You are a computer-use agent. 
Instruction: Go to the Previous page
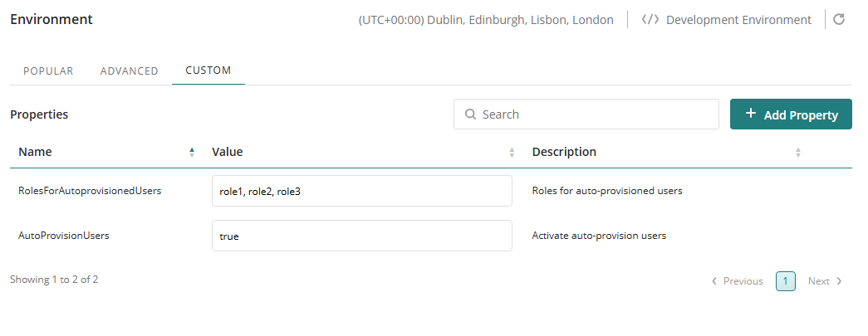pyautogui.click(x=737, y=281)
